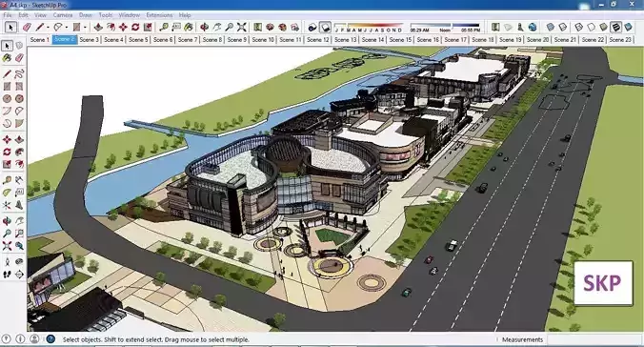
Task: Open the Edit menu
Action: 24,15
